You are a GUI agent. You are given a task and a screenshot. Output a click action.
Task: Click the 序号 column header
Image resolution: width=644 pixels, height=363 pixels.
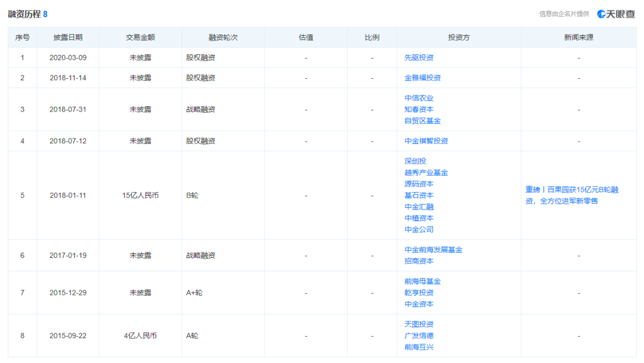(x=23, y=38)
